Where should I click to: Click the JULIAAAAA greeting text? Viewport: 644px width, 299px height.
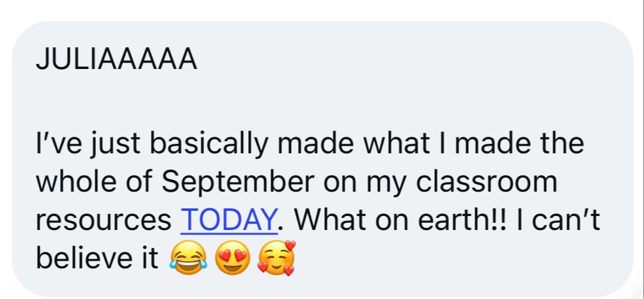pyautogui.click(x=116, y=60)
